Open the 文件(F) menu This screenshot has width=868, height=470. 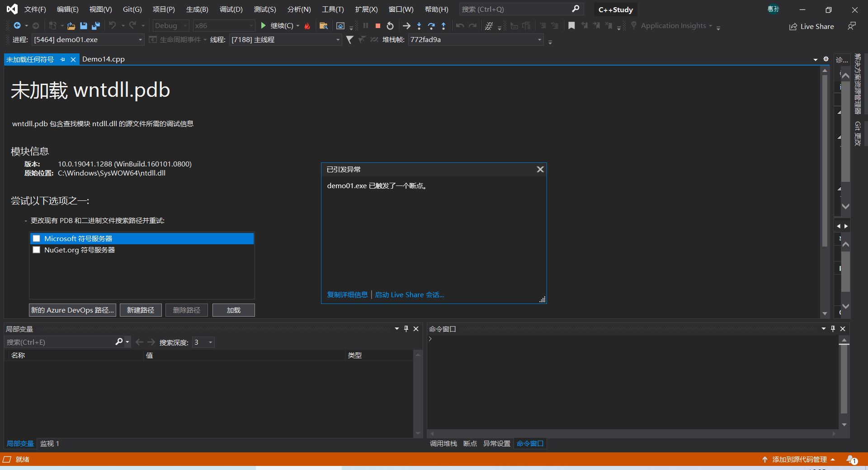point(35,9)
